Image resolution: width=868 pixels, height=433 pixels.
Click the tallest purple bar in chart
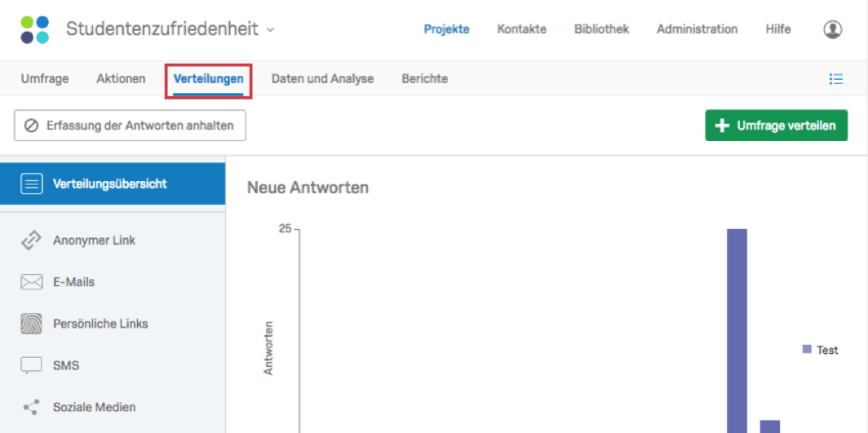[737, 331]
